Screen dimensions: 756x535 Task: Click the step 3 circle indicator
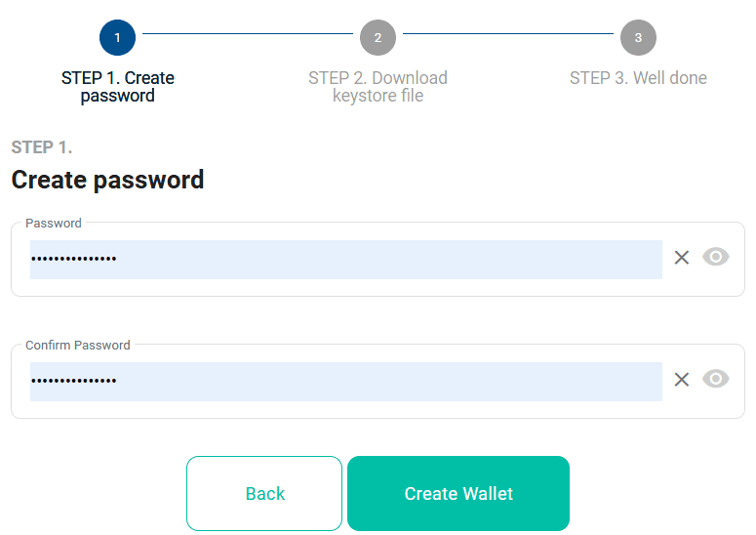coord(638,38)
